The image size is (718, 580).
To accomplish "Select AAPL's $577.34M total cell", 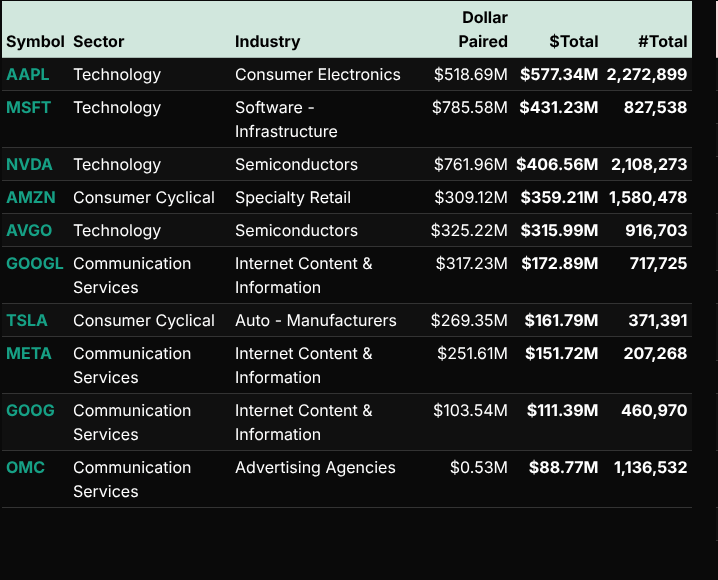I will pos(559,75).
